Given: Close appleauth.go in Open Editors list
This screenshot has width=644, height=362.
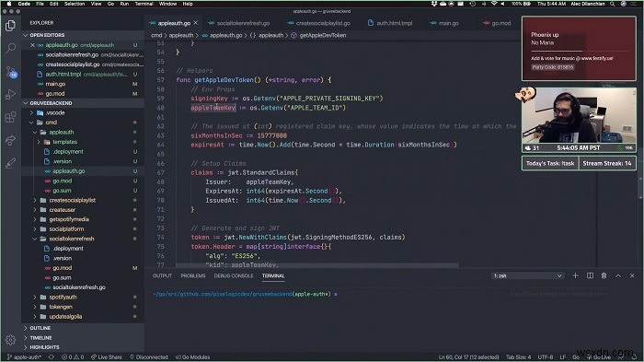Looking at the screenshot, I should [x=32, y=45].
